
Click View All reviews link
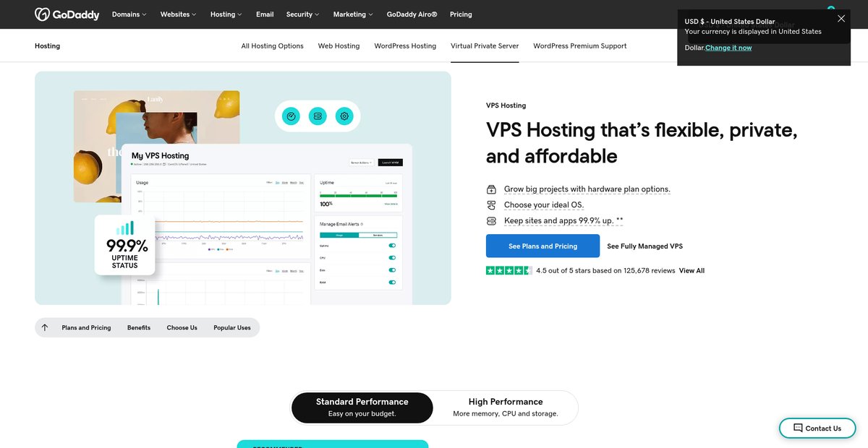(x=692, y=271)
